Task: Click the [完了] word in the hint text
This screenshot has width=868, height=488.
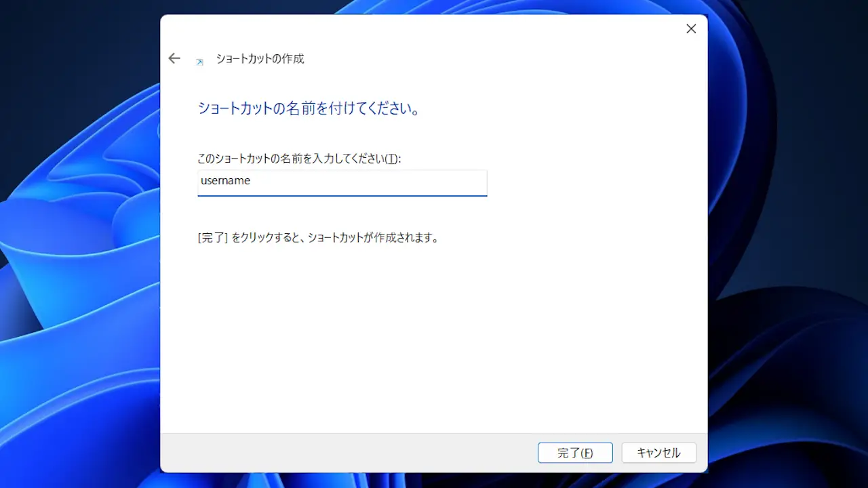Action: (212, 238)
